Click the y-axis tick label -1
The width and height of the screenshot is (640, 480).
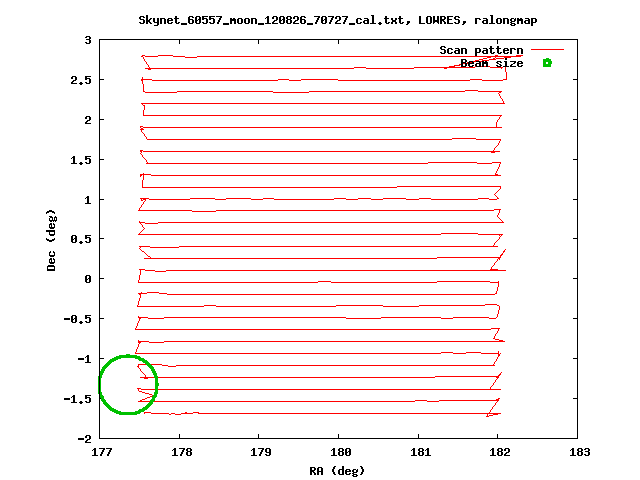pos(84,359)
